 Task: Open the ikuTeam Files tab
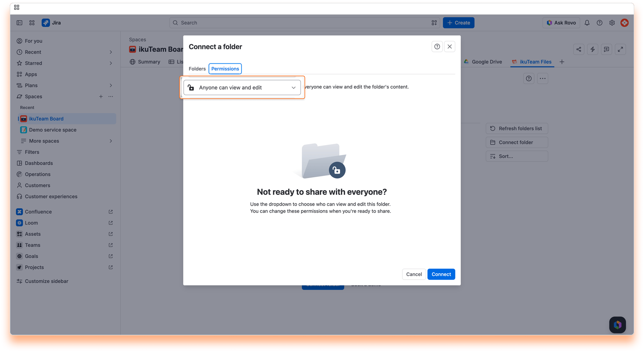pyautogui.click(x=532, y=62)
